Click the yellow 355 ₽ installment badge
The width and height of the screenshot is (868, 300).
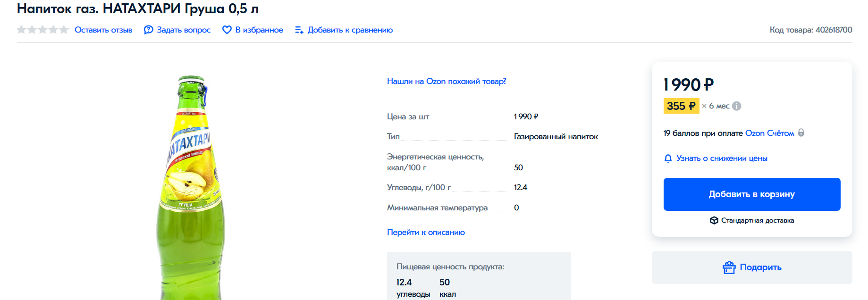681,106
